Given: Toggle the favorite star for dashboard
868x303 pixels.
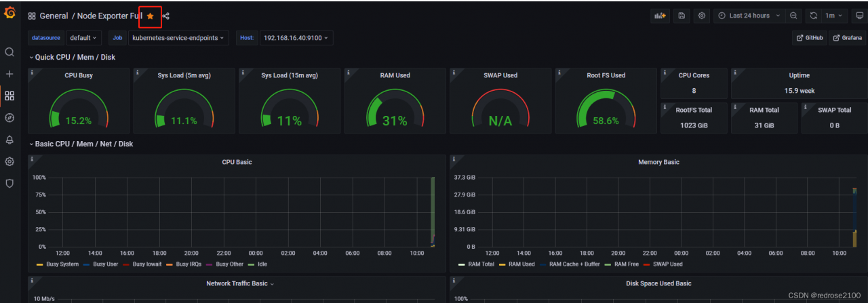Looking at the screenshot, I should pyautogui.click(x=150, y=16).
